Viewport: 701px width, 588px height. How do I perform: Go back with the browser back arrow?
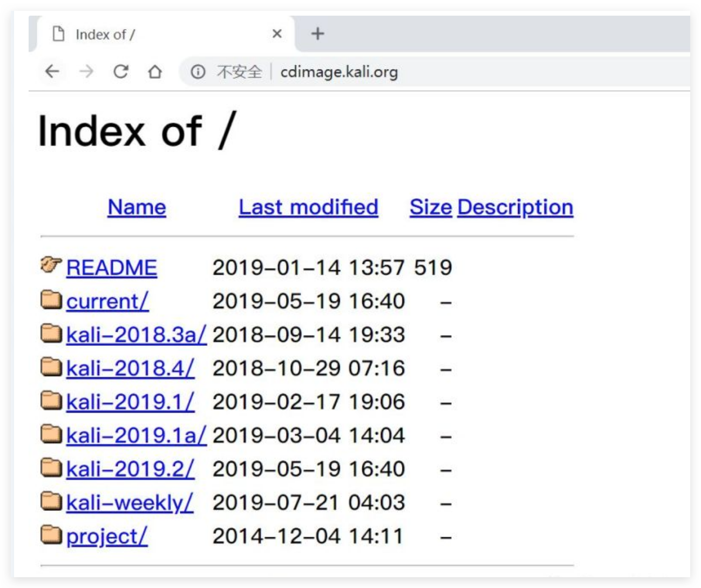click(x=52, y=71)
